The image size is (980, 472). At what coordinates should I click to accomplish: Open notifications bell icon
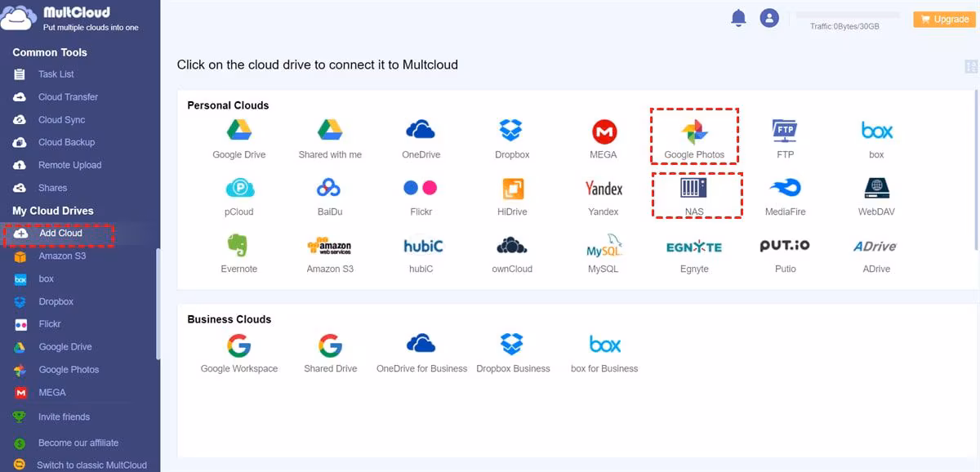(x=738, y=18)
